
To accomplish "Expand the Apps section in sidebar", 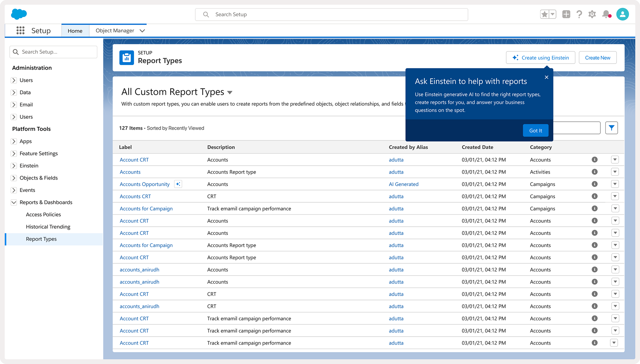I will [x=14, y=141].
